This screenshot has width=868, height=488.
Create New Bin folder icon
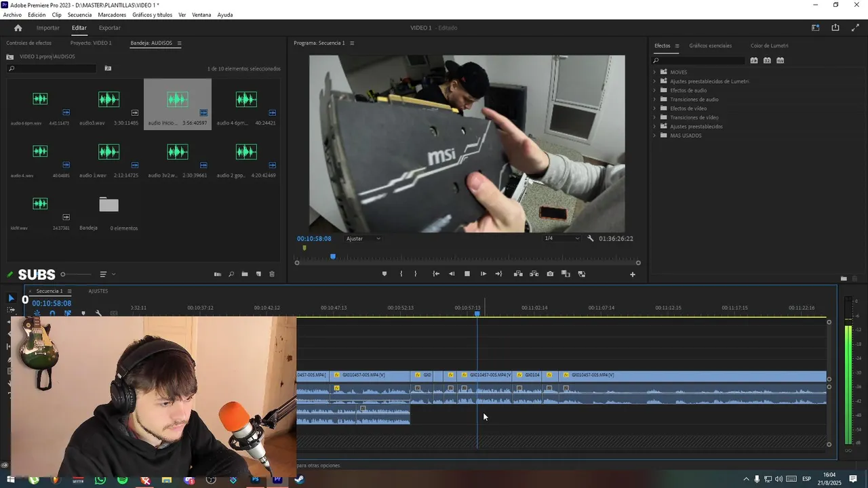[245, 274]
